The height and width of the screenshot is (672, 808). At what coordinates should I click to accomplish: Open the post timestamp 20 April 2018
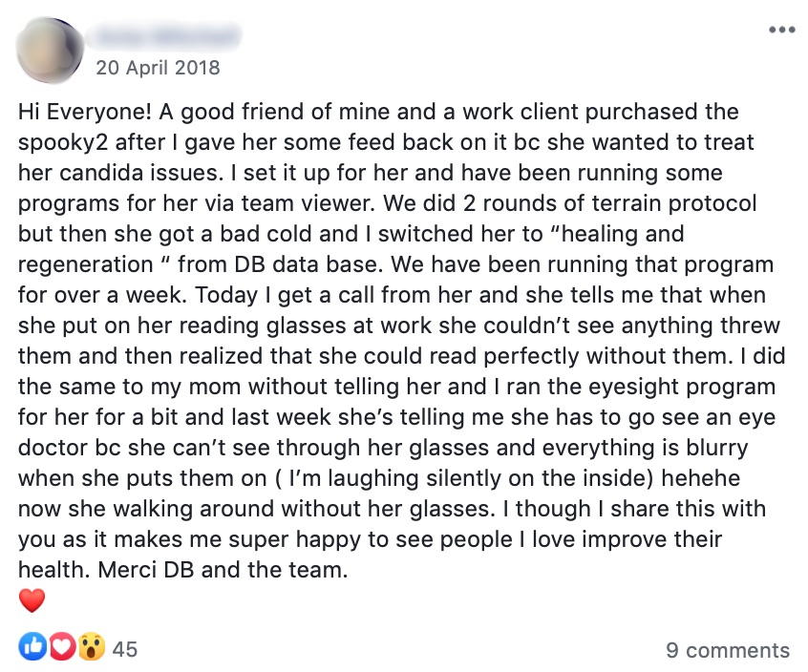click(x=158, y=67)
